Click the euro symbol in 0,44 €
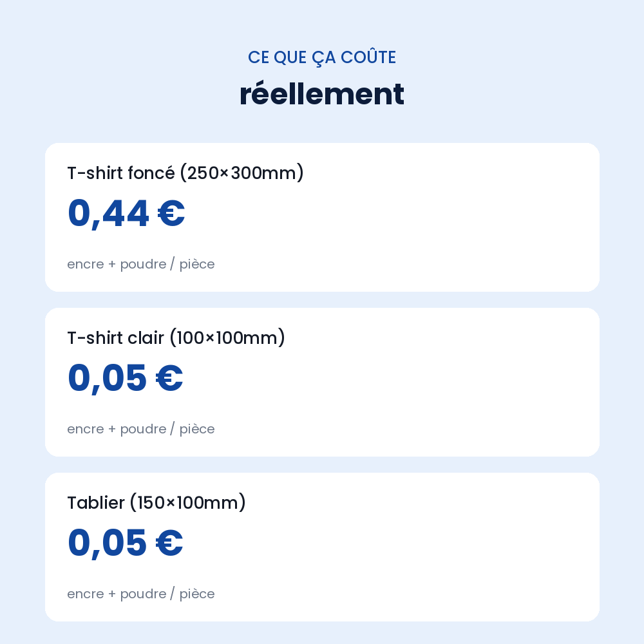 pos(171,213)
